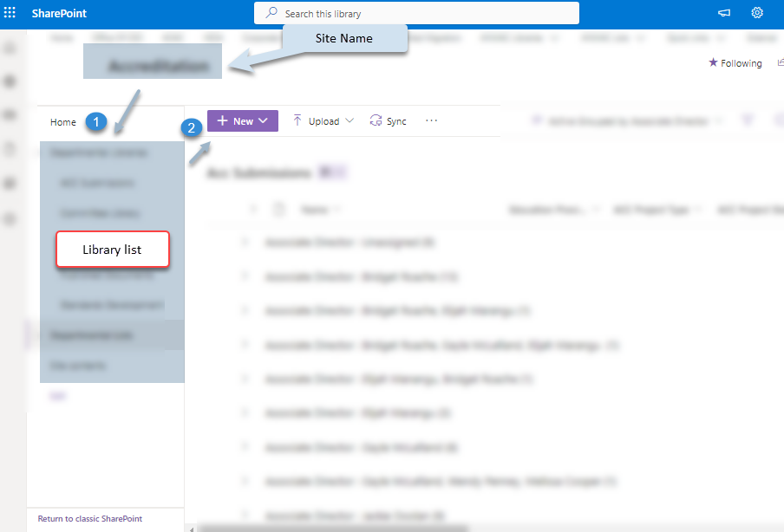Open the SharePoint app launcher waffle
Image resolution: width=784 pixels, height=532 pixels.
pos(10,13)
